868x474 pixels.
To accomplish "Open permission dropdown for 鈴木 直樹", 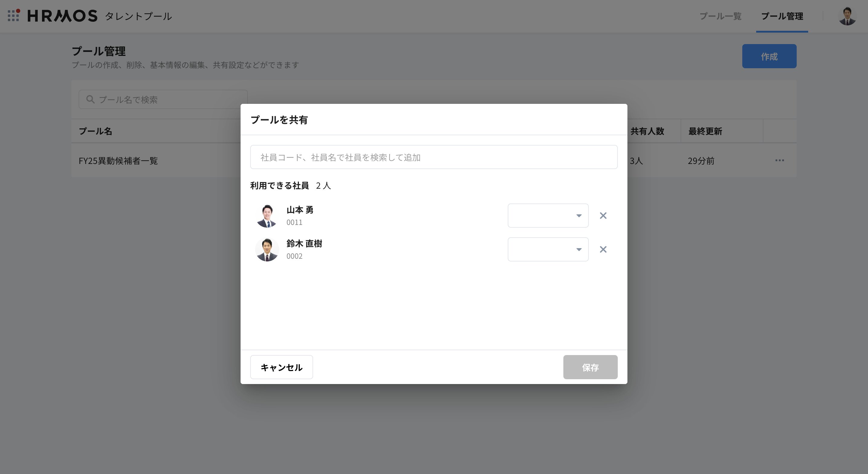I will coord(548,249).
